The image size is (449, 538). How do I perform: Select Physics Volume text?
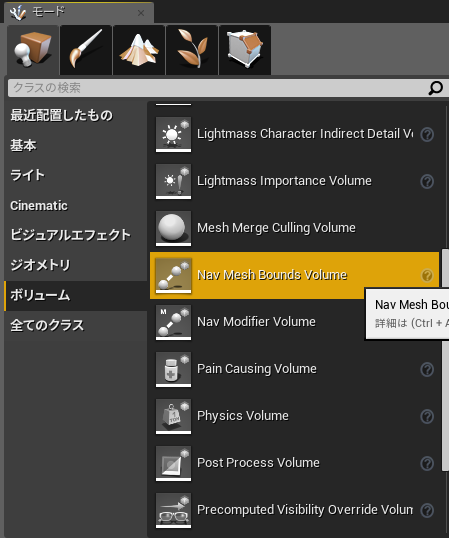click(243, 416)
